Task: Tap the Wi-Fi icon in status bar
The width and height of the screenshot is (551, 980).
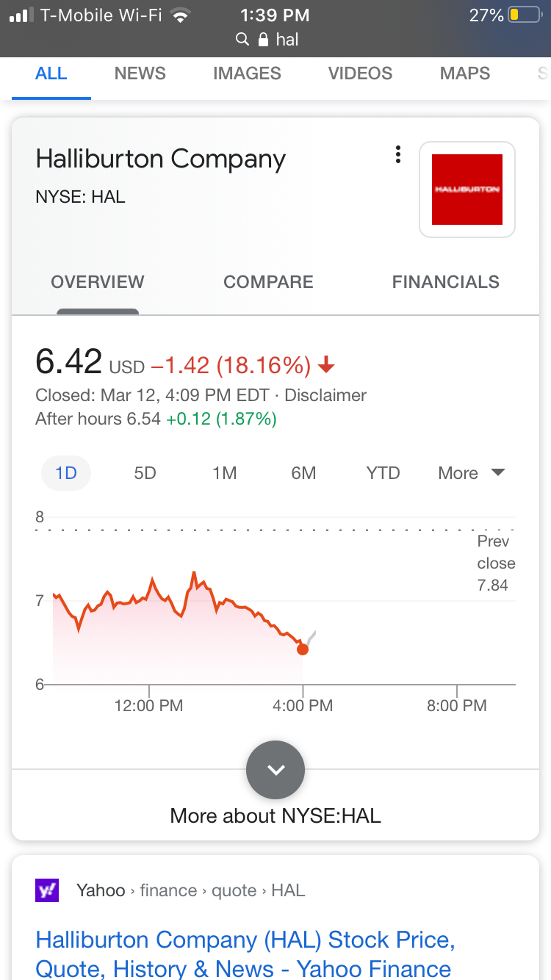Action: click(x=179, y=15)
